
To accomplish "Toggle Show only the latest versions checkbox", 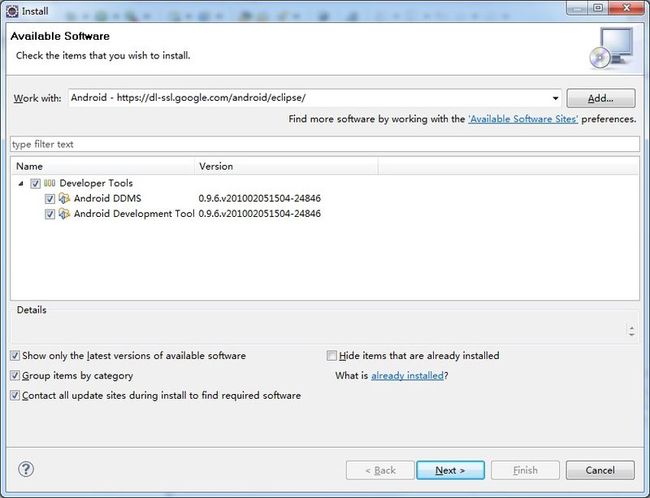I will 15,356.
